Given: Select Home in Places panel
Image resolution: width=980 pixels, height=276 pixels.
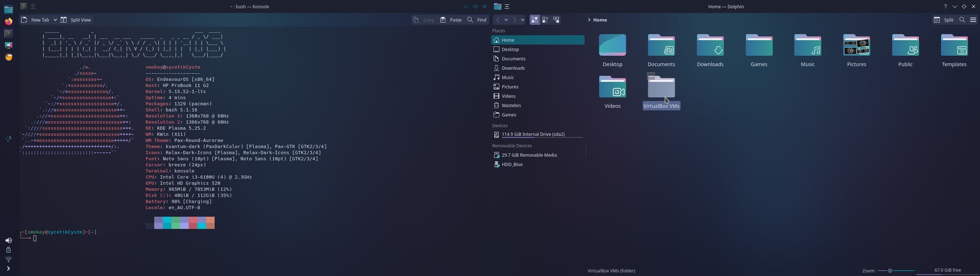Looking at the screenshot, I should pos(537,40).
